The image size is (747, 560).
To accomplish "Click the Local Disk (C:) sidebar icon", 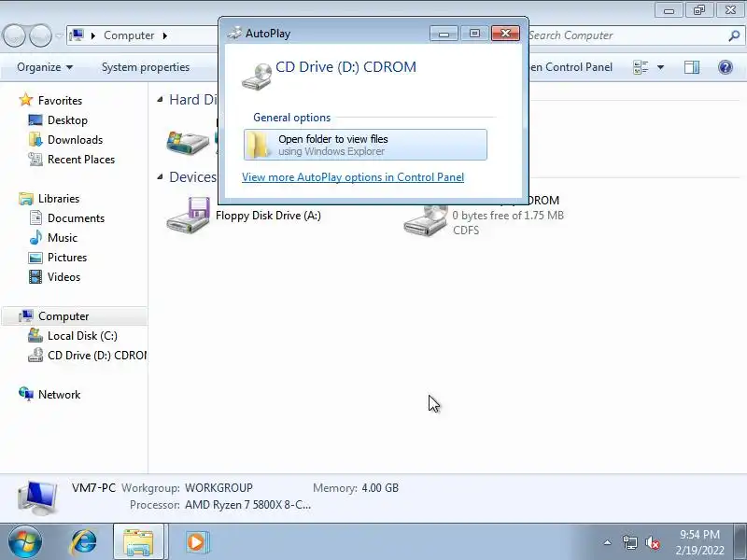I will click(x=35, y=335).
